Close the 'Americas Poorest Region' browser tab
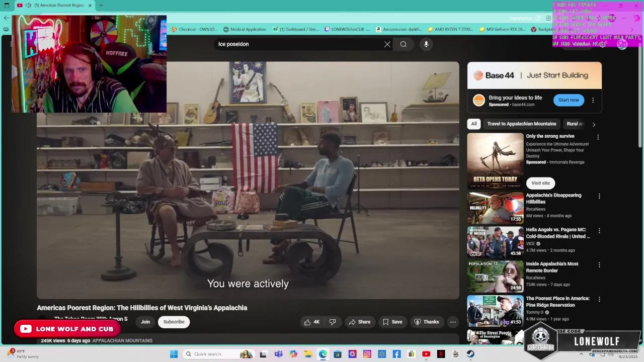 [x=91, y=6]
